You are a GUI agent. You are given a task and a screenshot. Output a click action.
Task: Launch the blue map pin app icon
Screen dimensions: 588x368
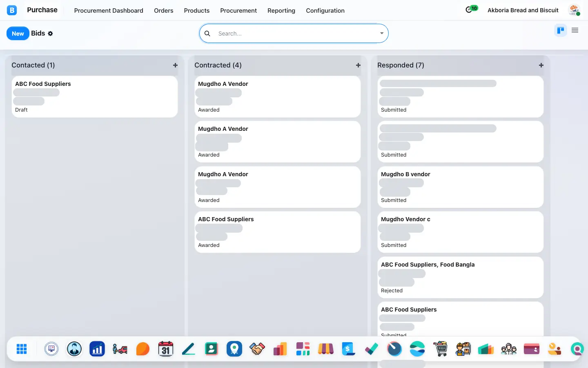tap(234, 349)
